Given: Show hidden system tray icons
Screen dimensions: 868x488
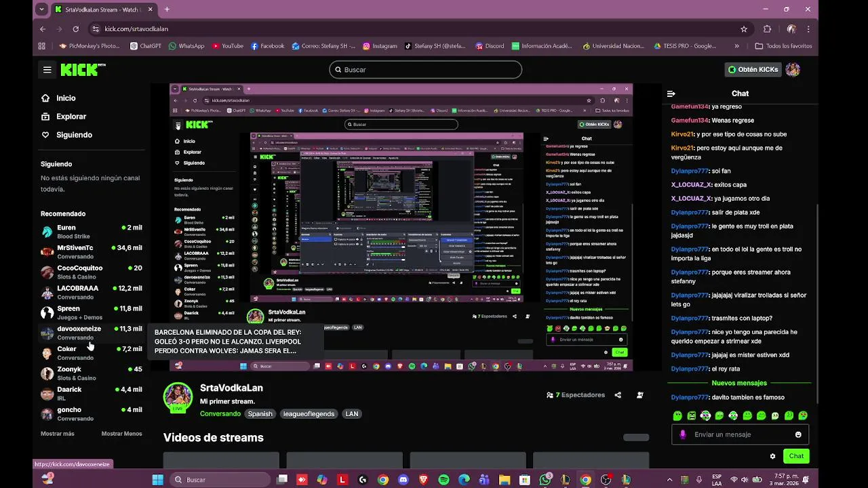Looking at the screenshot, I should coord(670,480).
